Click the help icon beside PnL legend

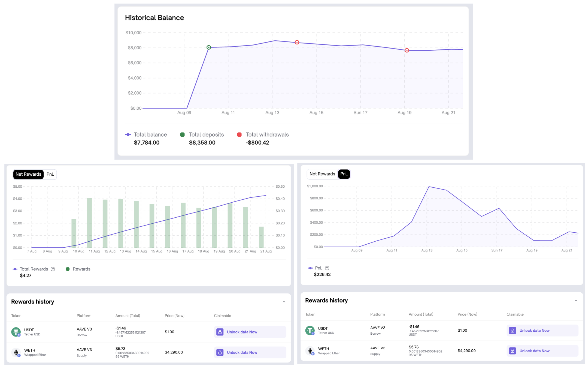pyautogui.click(x=327, y=268)
